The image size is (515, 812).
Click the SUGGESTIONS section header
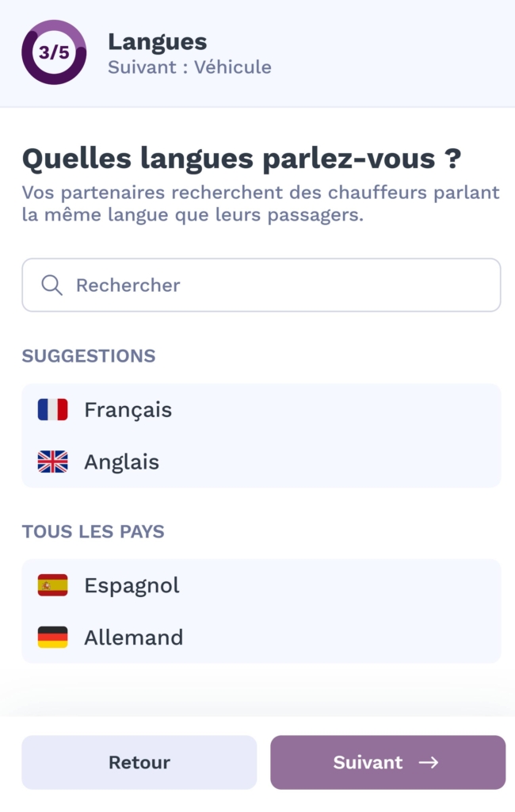pos(89,356)
